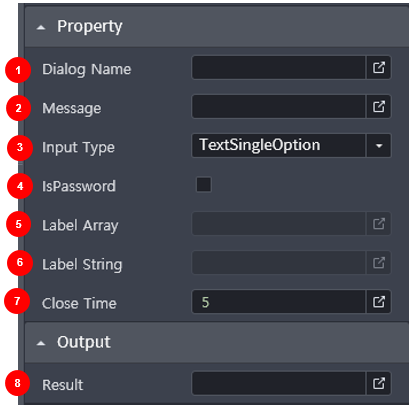The image size is (411, 407).
Task: Open expression editor icon for Close Time
Action: coord(378,302)
